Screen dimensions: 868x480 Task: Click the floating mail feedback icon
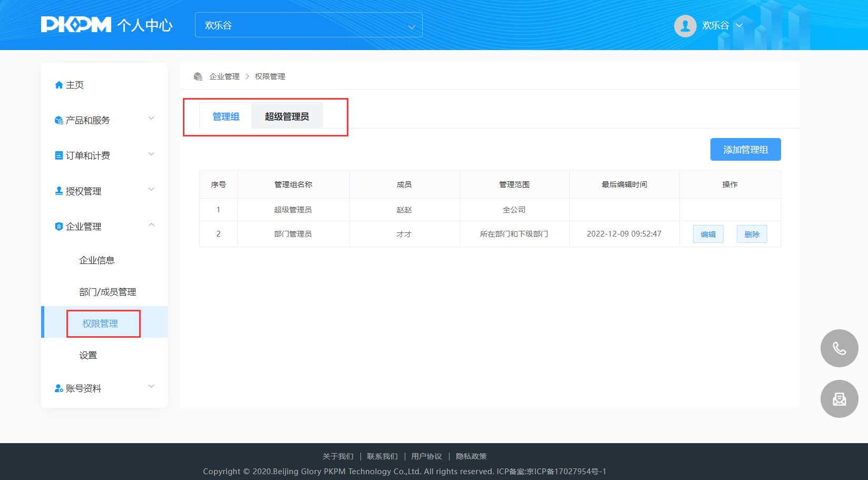pyautogui.click(x=839, y=399)
